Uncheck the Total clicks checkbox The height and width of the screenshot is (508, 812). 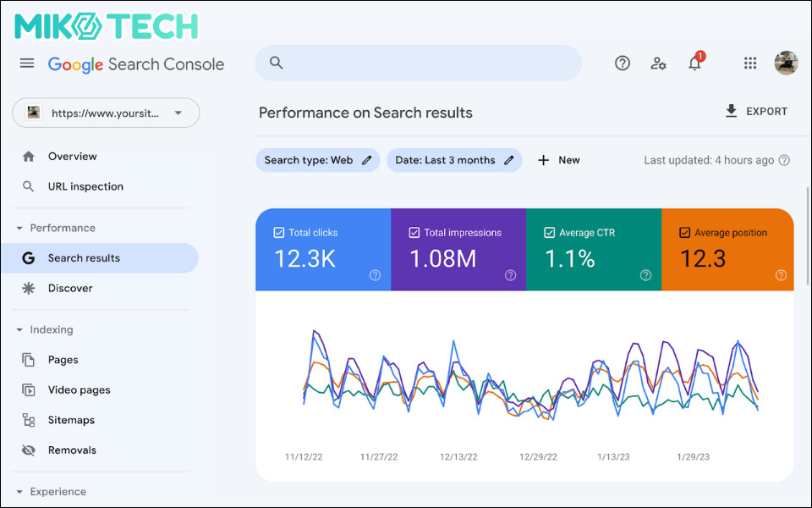(278, 233)
